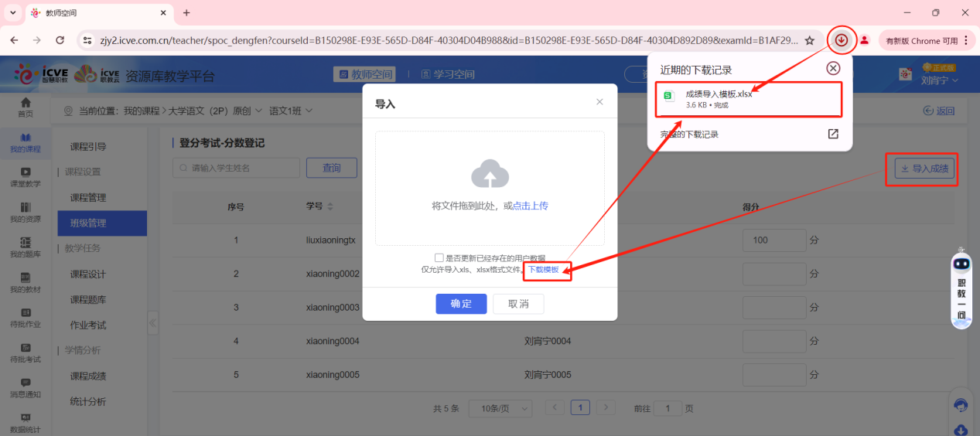Open 课堂教学 in the left sidebar
The image size is (980, 436).
(x=26, y=178)
